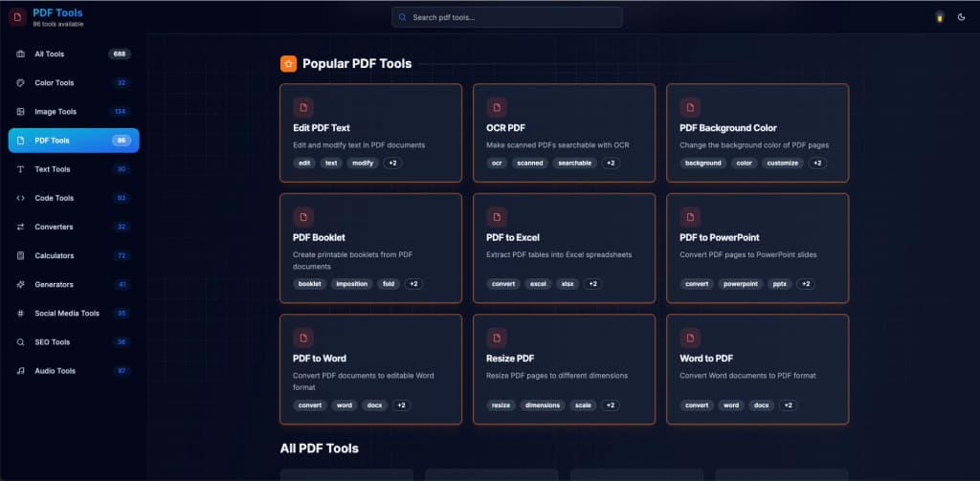This screenshot has width=980, height=481.
Task: Expand +2 tags on PDF to Word card
Action: click(401, 404)
